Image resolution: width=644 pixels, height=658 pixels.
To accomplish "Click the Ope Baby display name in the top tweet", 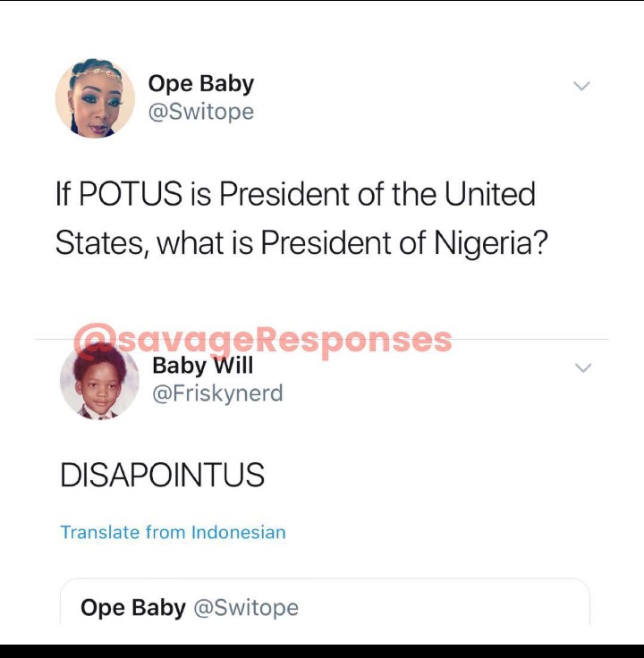I will click(200, 84).
